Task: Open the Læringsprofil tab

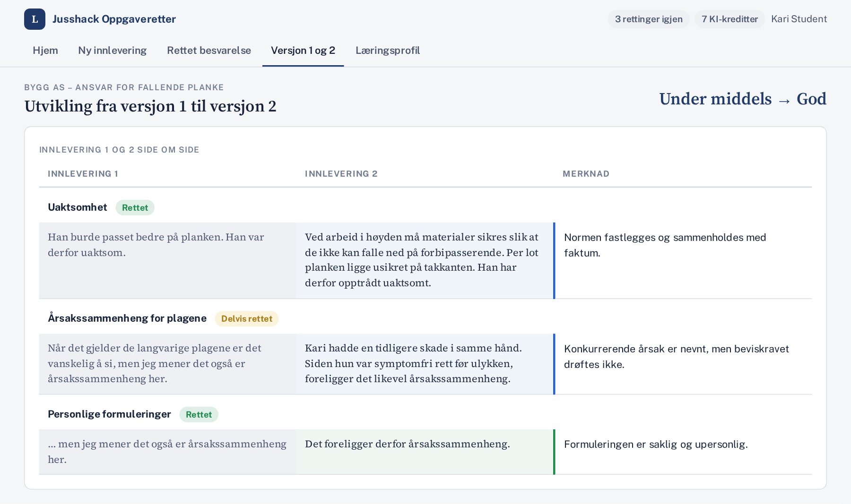Action: coord(388,51)
